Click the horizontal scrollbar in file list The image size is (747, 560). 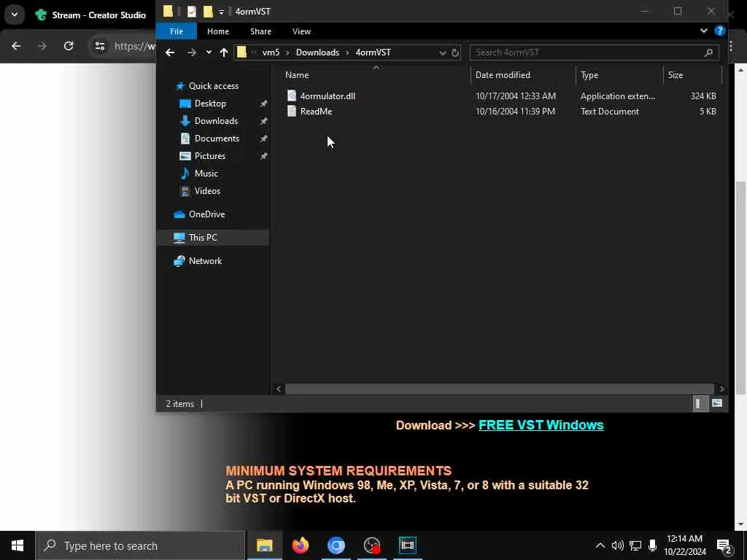pos(499,389)
